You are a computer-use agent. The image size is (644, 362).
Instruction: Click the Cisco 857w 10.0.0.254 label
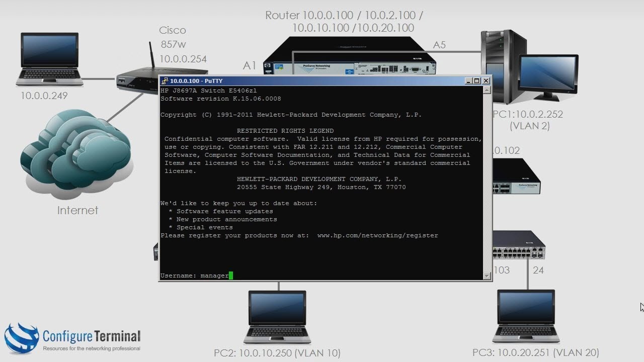pos(183,44)
